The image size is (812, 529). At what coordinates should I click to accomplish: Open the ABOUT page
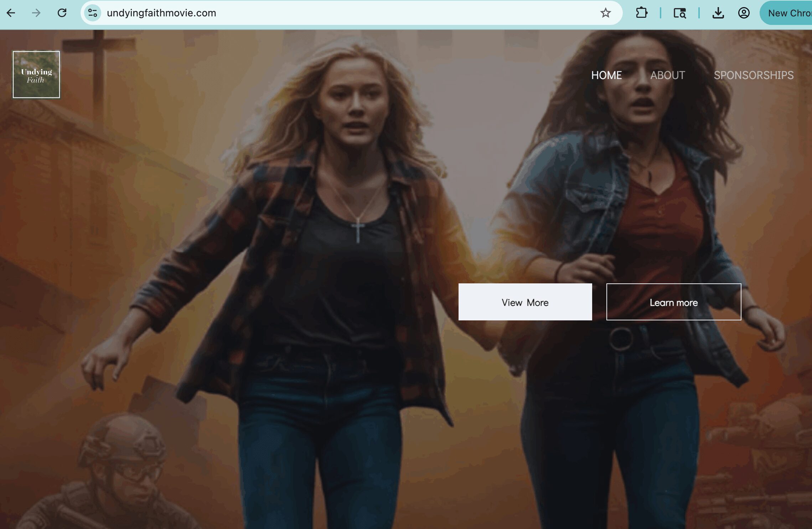(667, 75)
